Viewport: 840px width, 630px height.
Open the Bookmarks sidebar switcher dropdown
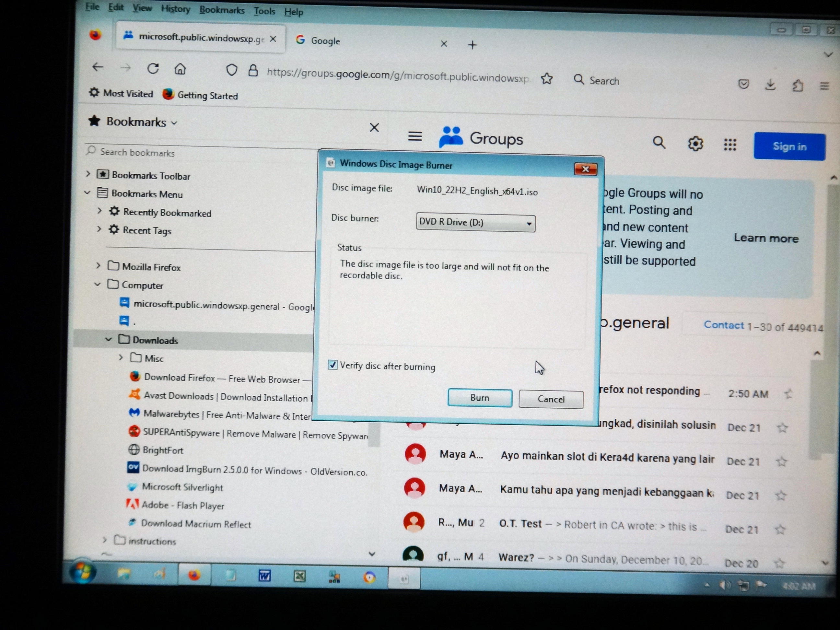(174, 123)
